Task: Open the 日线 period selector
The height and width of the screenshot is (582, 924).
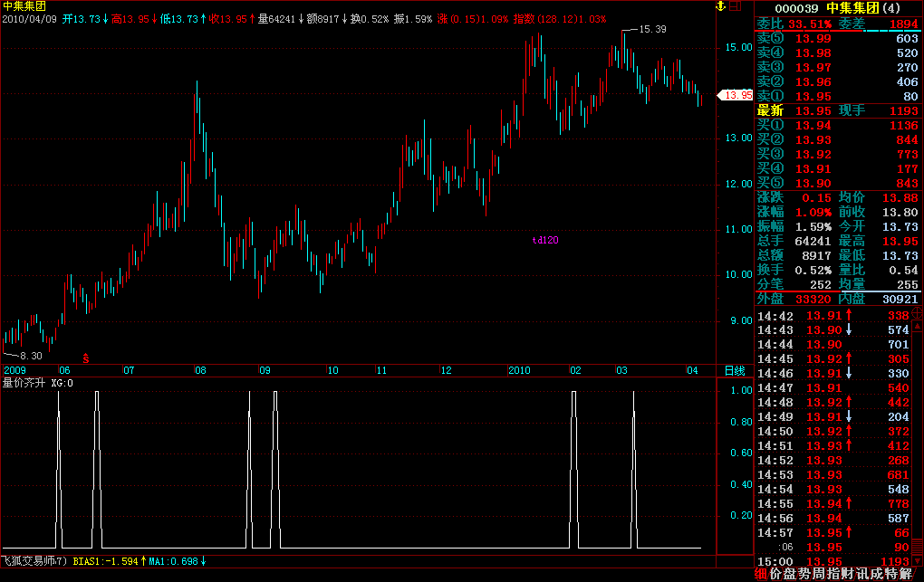Action: pos(734,371)
